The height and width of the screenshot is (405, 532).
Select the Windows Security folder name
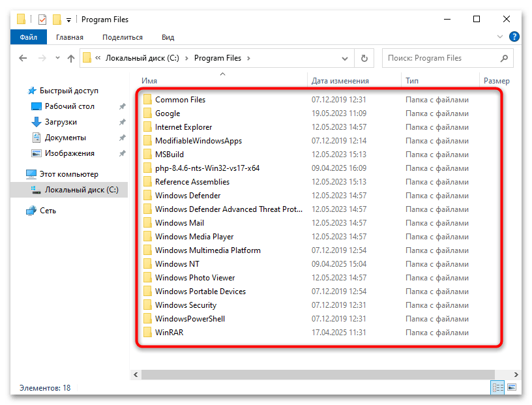[x=186, y=305]
